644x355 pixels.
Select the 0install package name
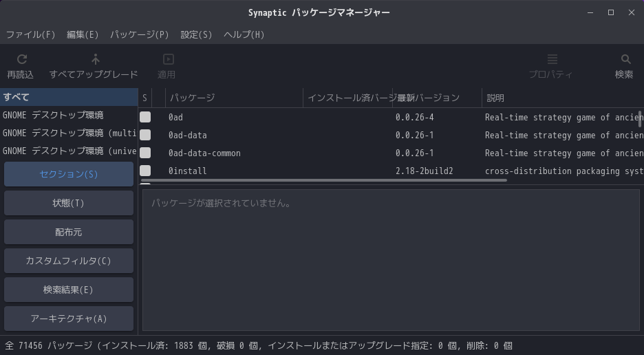click(x=187, y=171)
